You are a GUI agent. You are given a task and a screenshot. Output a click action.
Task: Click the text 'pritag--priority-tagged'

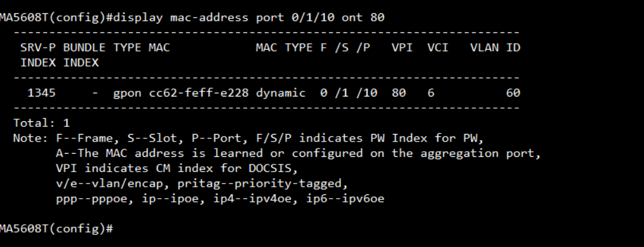[263, 184]
